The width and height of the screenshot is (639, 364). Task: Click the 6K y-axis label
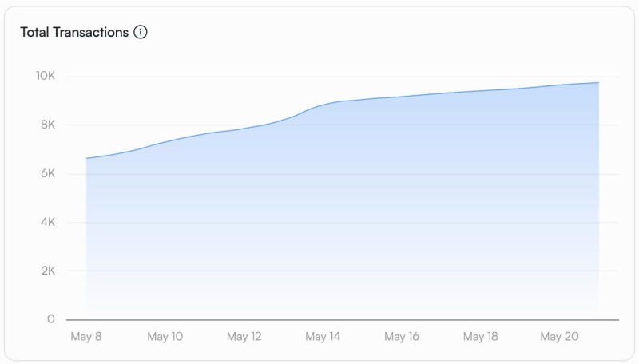46,174
